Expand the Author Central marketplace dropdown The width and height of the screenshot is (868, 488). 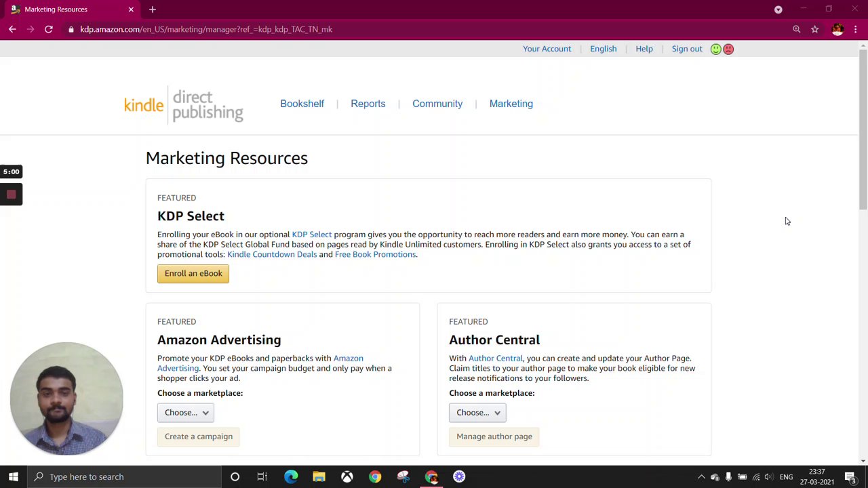477,412
